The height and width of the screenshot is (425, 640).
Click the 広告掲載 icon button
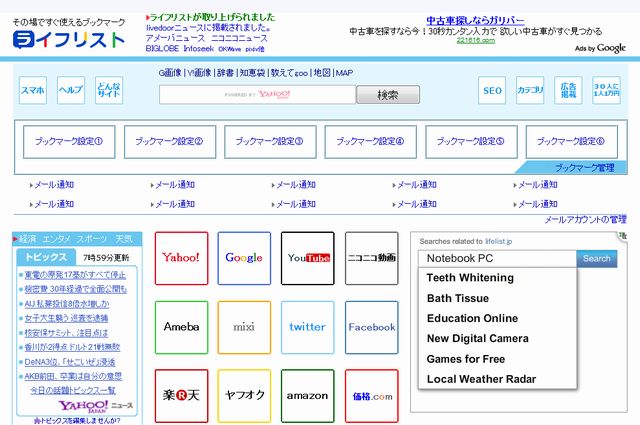[568, 90]
